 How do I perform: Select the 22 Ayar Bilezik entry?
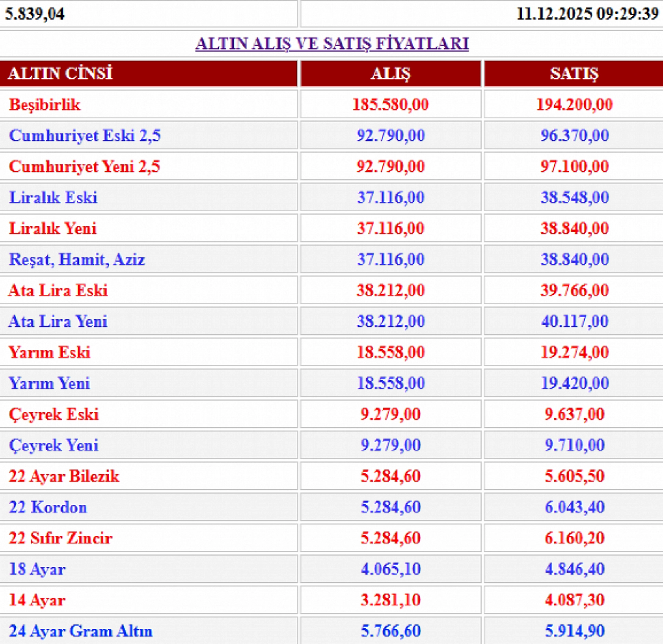point(64,476)
